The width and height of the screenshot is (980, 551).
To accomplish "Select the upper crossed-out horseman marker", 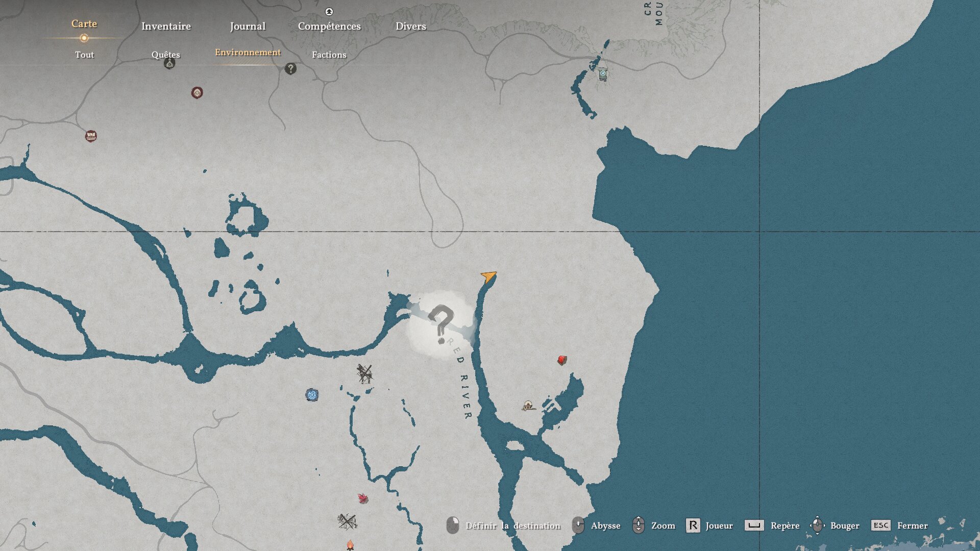I will (x=364, y=373).
